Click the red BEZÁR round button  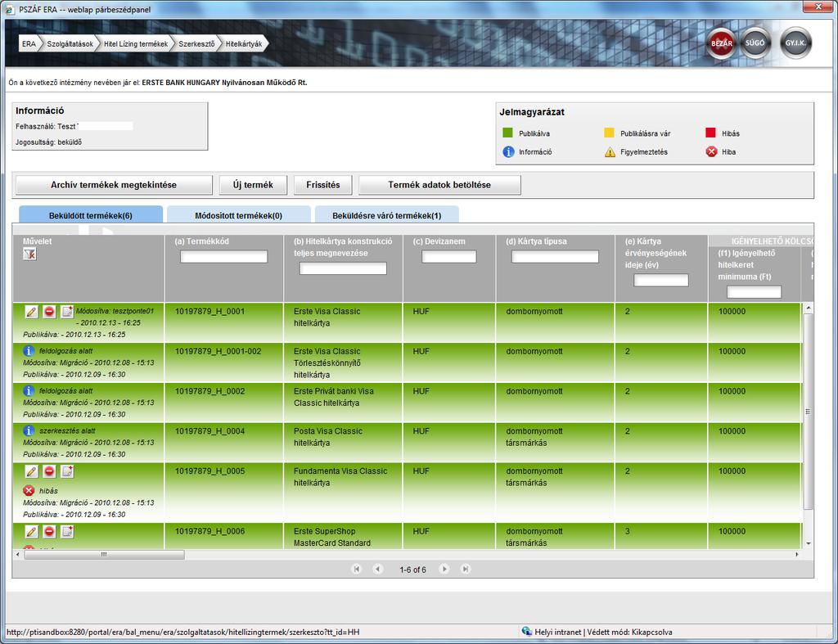[x=721, y=43]
